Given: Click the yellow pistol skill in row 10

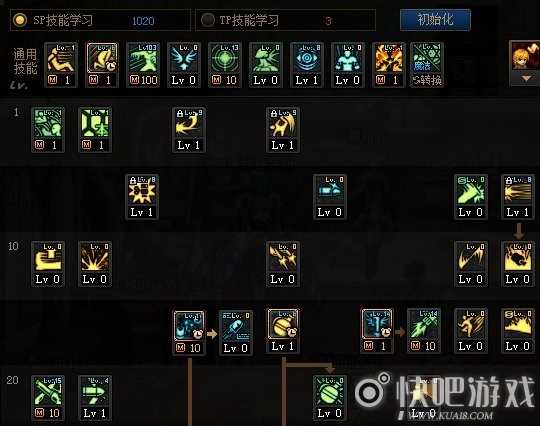Looking at the screenshot, I should pos(48,263).
